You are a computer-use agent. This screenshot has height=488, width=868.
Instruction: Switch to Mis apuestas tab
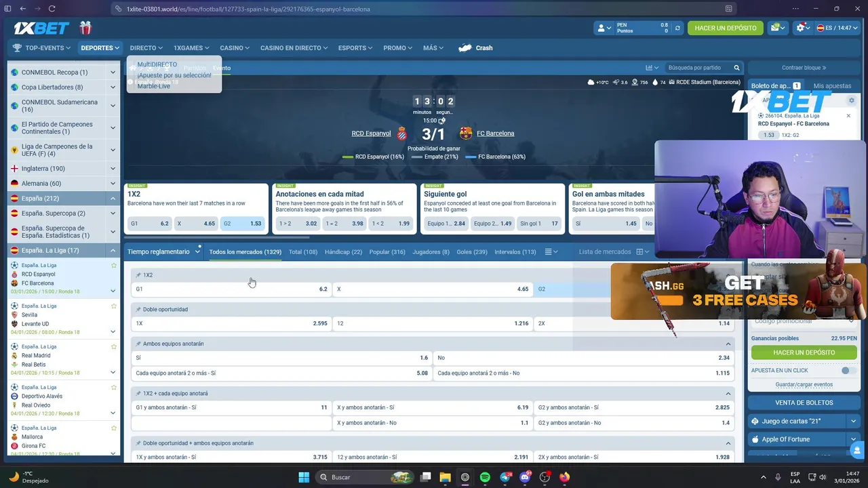[832, 86]
